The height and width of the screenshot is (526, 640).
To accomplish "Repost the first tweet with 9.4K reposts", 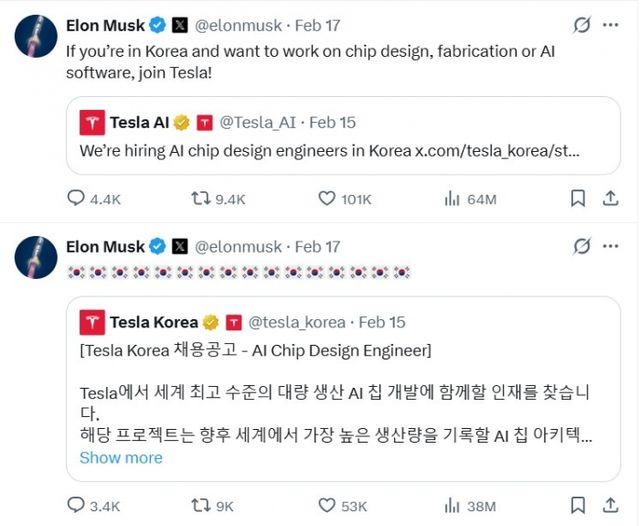I will 200,199.
